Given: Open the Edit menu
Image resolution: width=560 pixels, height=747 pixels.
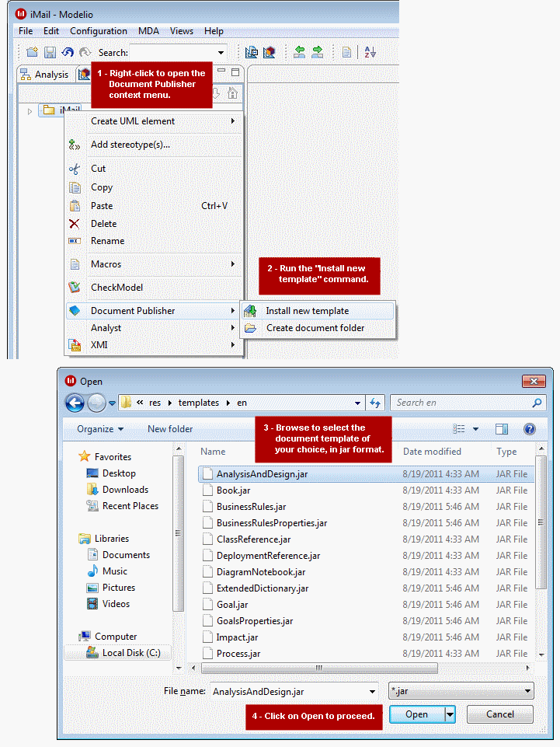Looking at the screenshot, I should coord(51,31).
